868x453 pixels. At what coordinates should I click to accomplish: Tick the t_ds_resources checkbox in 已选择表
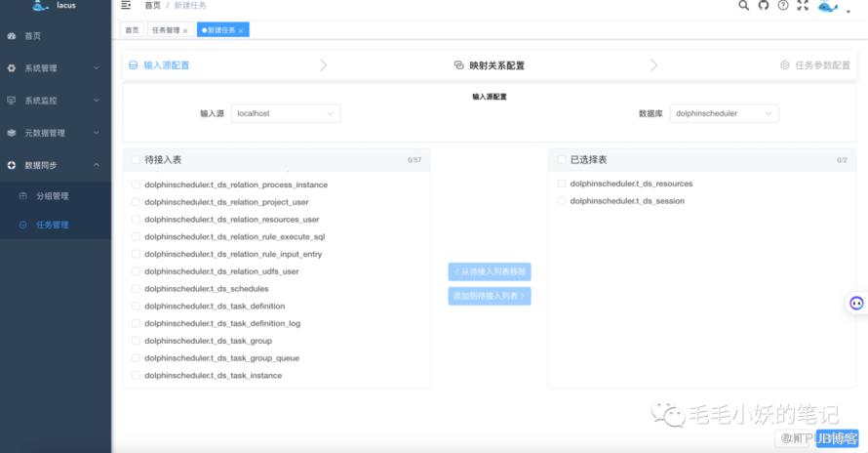pos(562,184)
